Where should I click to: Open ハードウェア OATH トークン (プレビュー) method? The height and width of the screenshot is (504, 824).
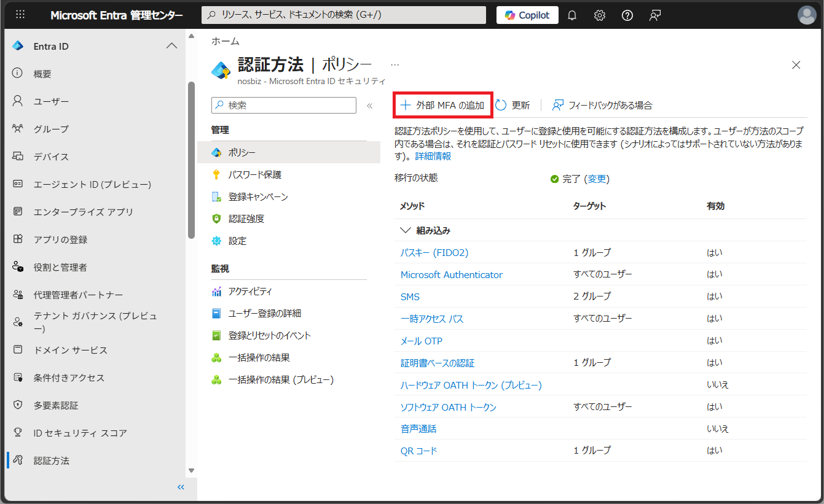click(x=471, y=385)
